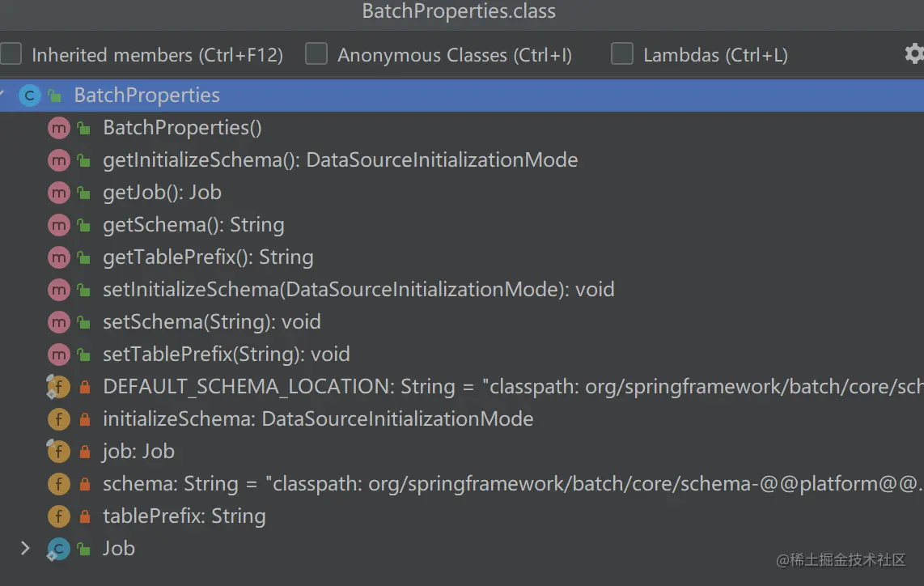
Task: Select setInitializeSchema(DataSourceInitializationMode) entry
Action: (358, 290)
